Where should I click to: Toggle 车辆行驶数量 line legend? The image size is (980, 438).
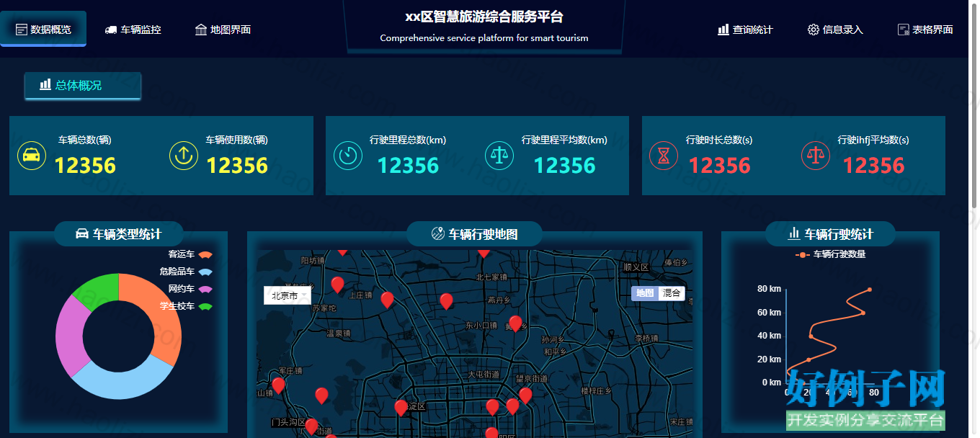830,254
